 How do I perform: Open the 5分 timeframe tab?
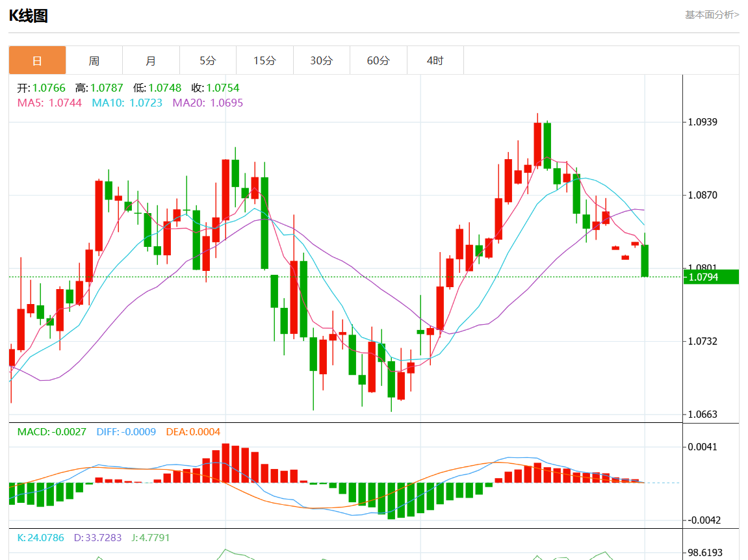click(207, 60)
